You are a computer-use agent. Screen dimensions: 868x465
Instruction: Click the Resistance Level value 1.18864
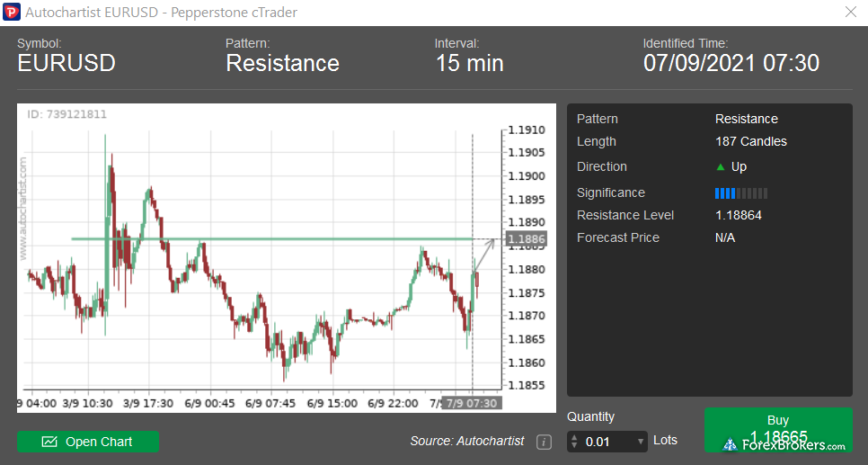coord(738,216)
